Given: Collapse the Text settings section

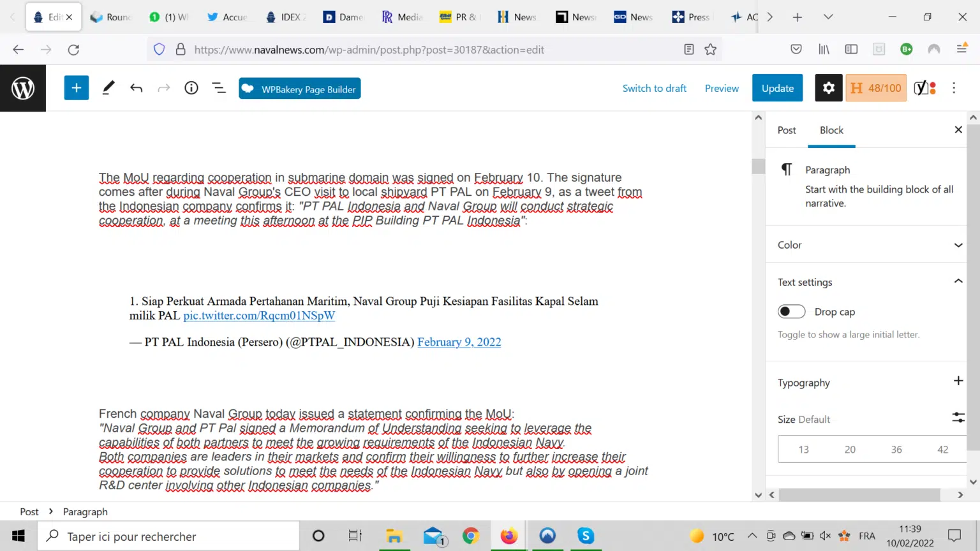Looking at the screenshot, I should tap(958, 282).
